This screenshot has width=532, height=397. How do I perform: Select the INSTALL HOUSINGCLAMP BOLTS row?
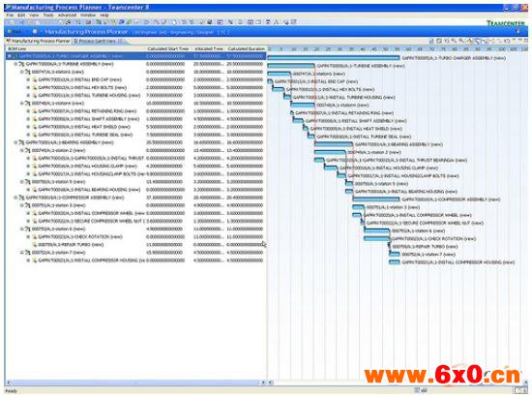(x=135, y=174)
